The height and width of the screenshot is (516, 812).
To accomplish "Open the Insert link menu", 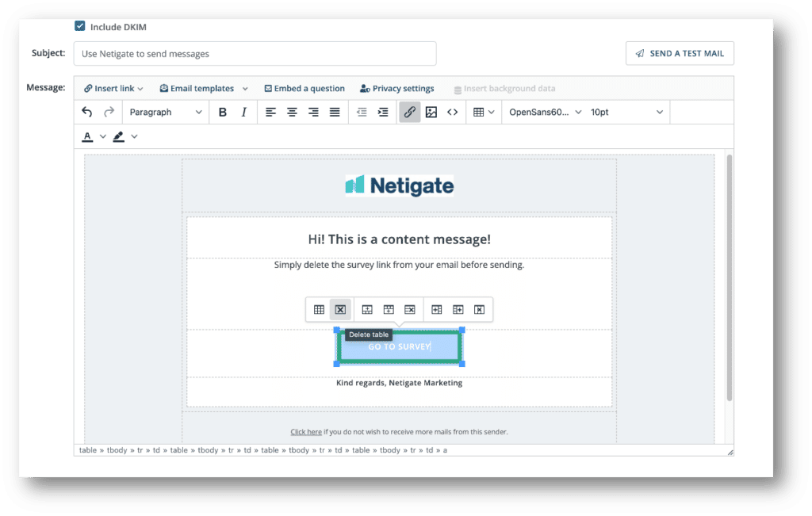I will pos(114,89).
